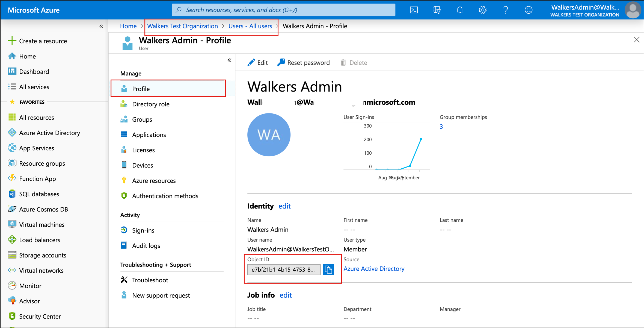Collapse the left navigation sidebar
The height and width of the screenshot is (328, 644).
click(x=101, y=26)
